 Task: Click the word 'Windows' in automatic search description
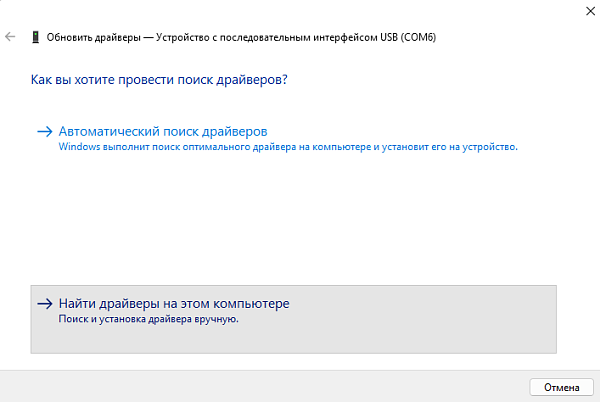coord(79,147)
